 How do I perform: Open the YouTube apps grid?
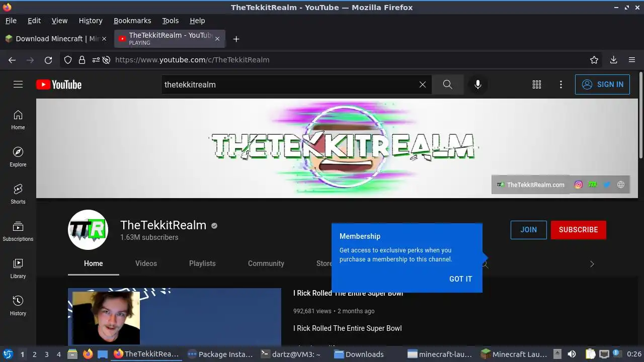pos(537,84)
